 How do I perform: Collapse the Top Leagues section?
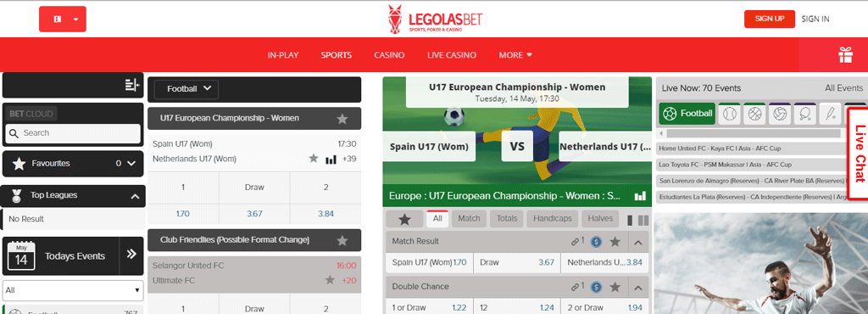click(135, 196)
